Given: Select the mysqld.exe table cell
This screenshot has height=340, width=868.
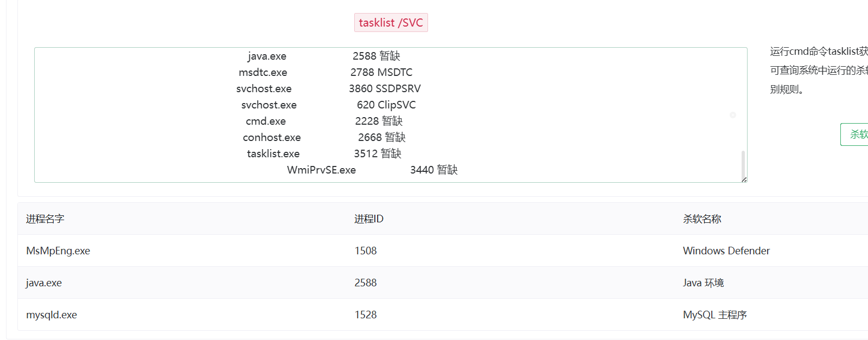Looking at the screenshot, I should pos(52,315).
